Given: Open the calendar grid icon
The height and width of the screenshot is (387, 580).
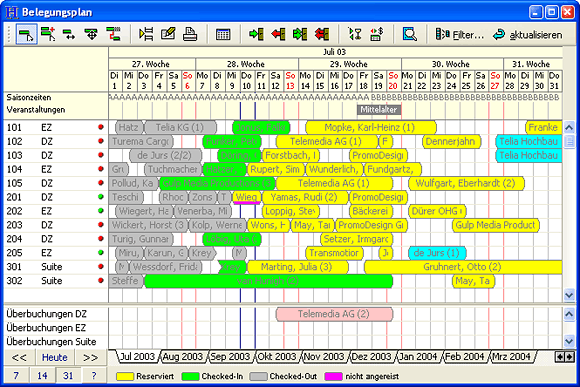Looking at the screenshot, I should point(223,34).
